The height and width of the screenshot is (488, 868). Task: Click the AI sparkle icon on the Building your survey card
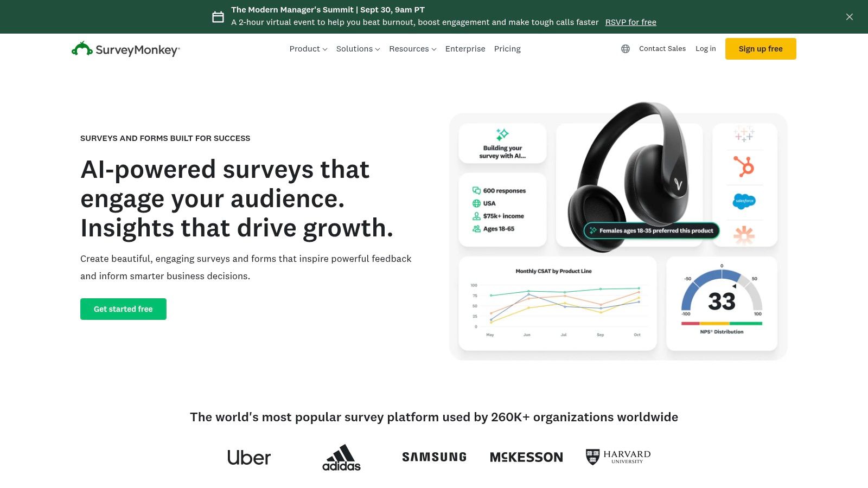502,134
